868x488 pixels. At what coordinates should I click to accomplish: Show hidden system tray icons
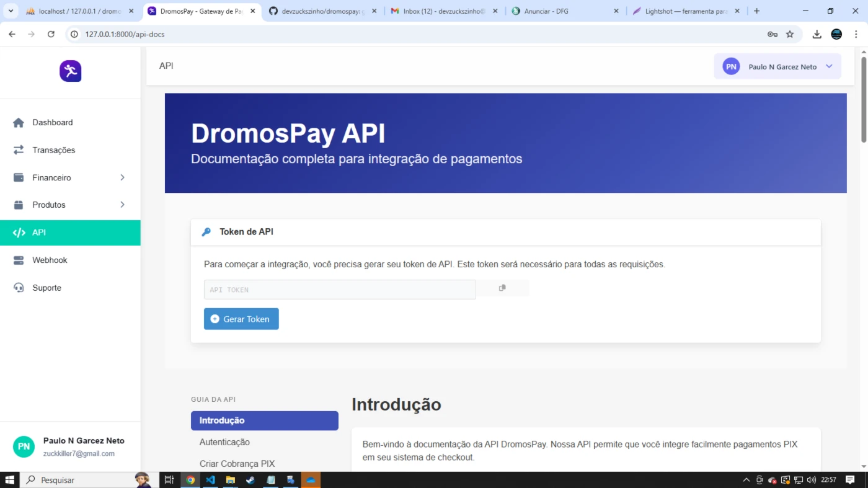pyautogui.click(x=746, y=480)
